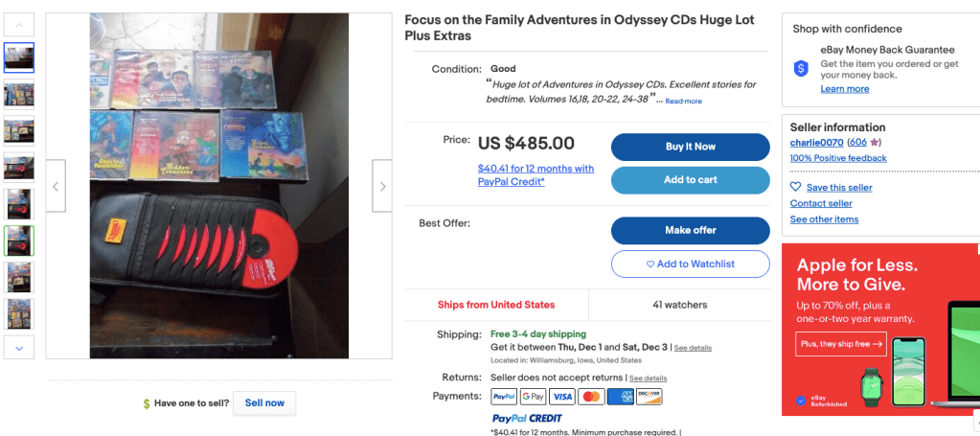This screenshot has width=980, height=436.
Task: Go back to the previous product image
Action: pos(56,186)
